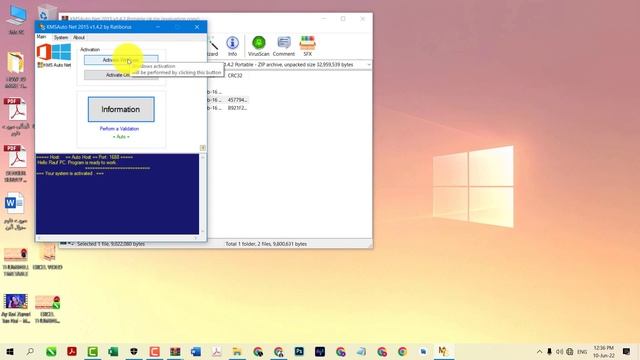Open the notification center icon
Image resolution: width=640 pixels, height=360 pixels.
[x=627, y=352]
